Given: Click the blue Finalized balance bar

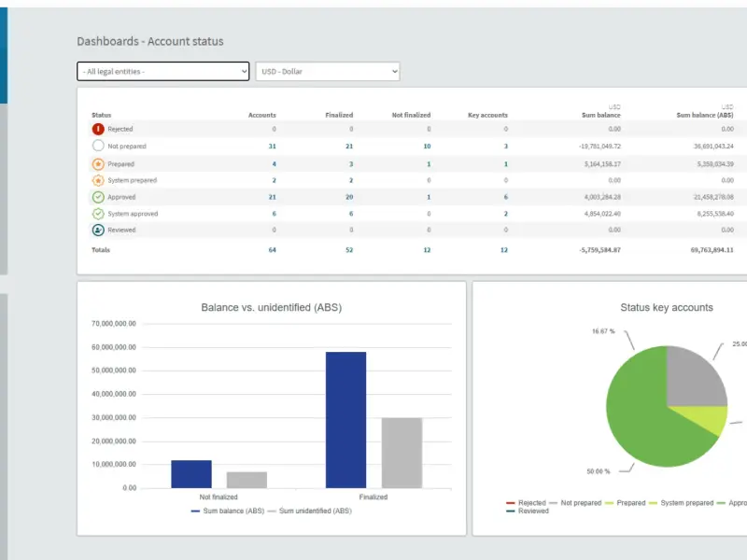Looking at the screenshot, I should coord(345,420).
